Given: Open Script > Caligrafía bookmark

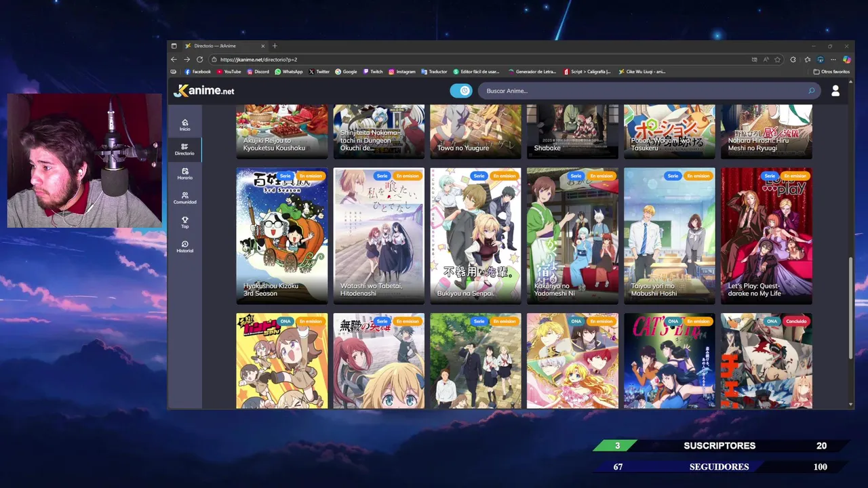Looking at the screenshot, I should pos(587,72).
